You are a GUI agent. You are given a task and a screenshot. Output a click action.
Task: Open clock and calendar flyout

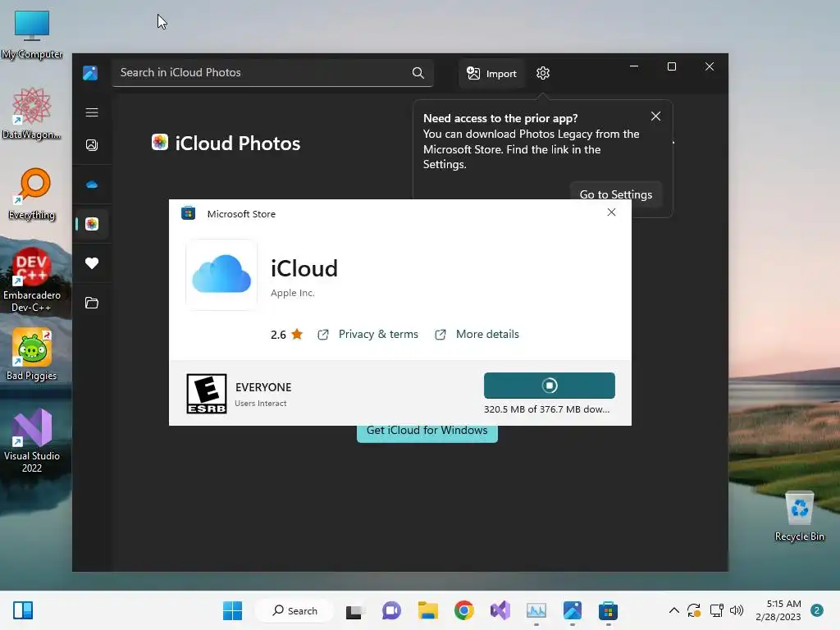[778, 610]
